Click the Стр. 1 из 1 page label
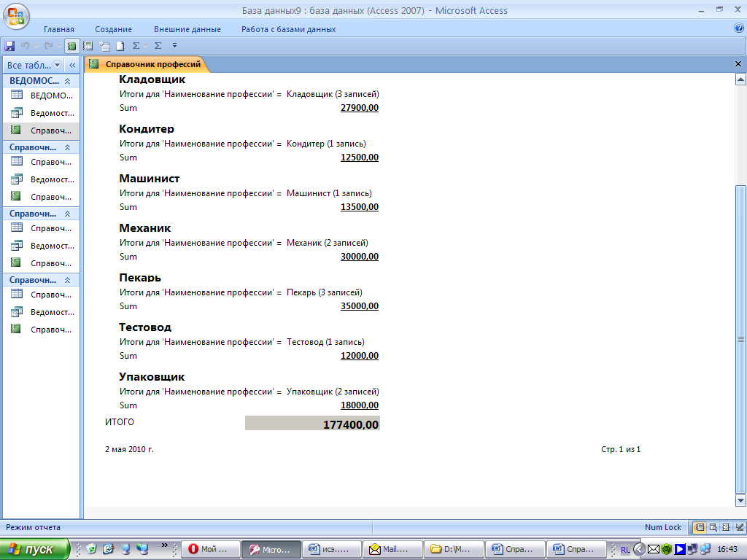Screen dimensions: 747x560 [x=621, y=449]
